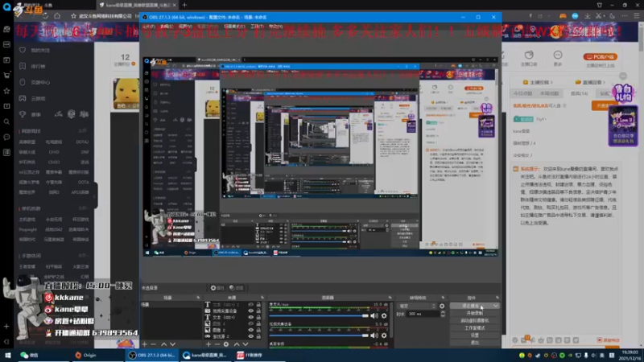Toggle lock on 图像 2 source
This screenshot has width=644, height=362.
tap(258, 330)
